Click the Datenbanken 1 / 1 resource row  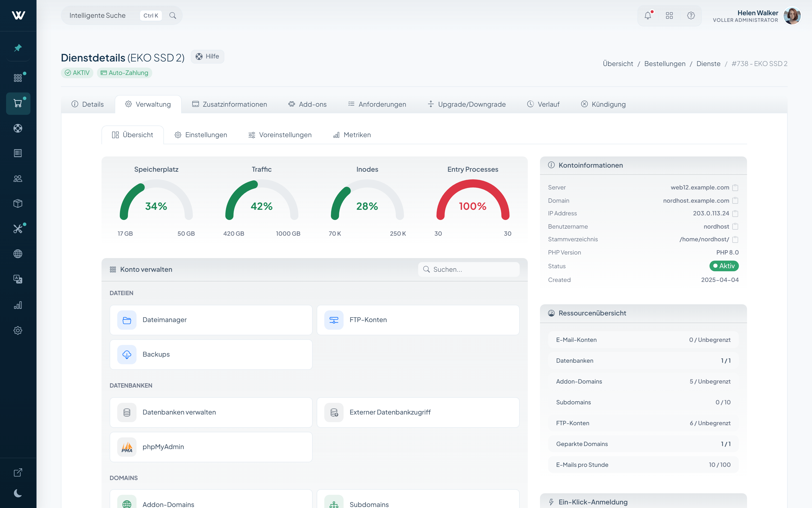pyautogui.click(x=643, y=360)
